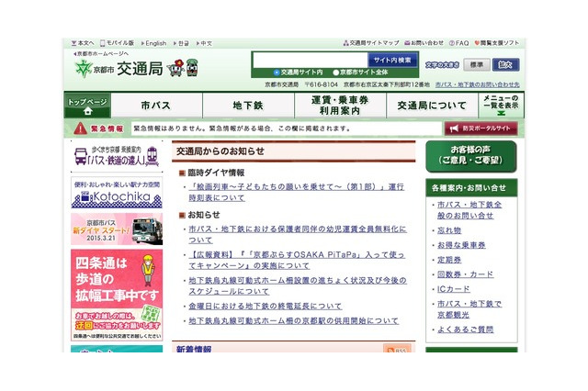Open ホーム柵の京都駅の供用開始について link

tap(293, 321)
